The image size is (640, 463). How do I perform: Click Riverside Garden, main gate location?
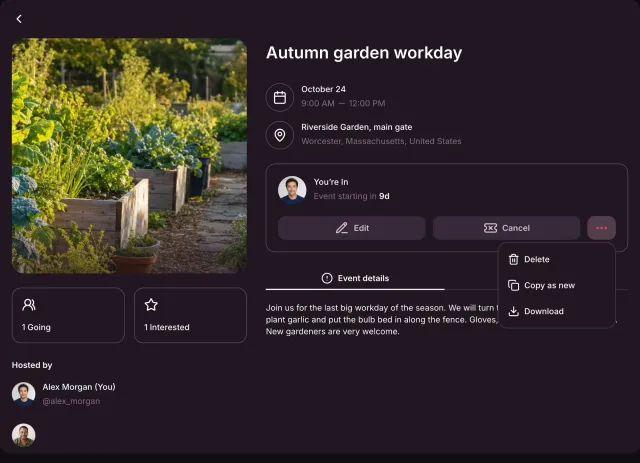tap(357, 127)
